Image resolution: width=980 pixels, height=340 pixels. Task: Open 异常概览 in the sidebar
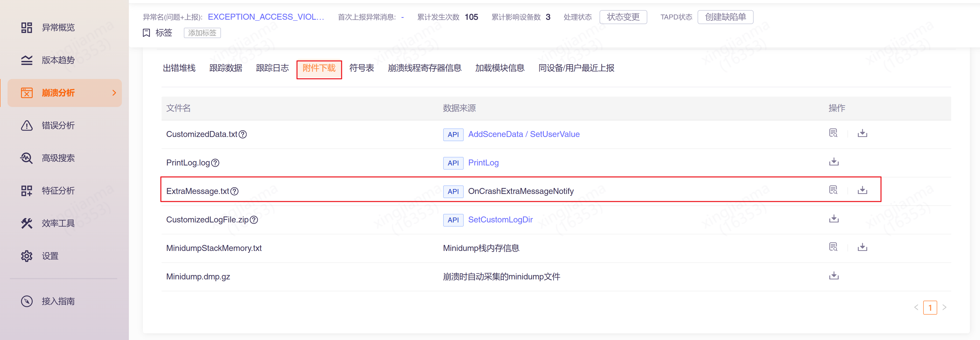tap(58, 27)
